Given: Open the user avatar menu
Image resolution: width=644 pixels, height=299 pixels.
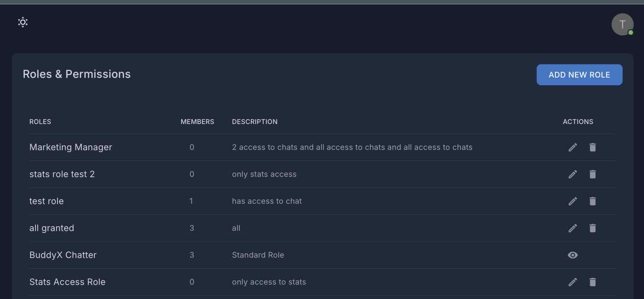Looking at the screenshot, I should pyautogui.click(x=622, y=24).
